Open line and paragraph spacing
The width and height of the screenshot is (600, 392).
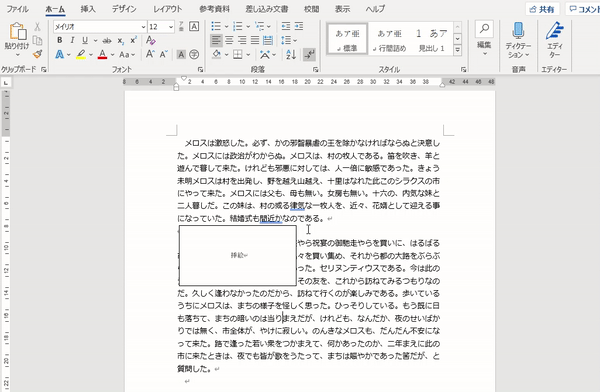[x=286, y=40]
